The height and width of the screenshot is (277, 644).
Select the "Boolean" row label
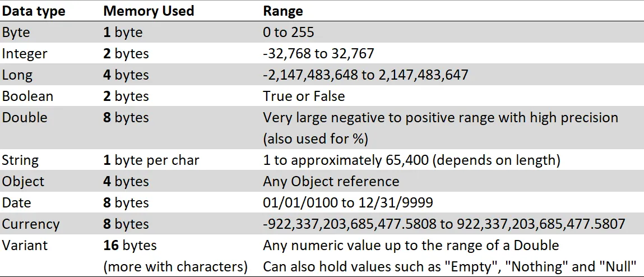(x=27, y=96)
